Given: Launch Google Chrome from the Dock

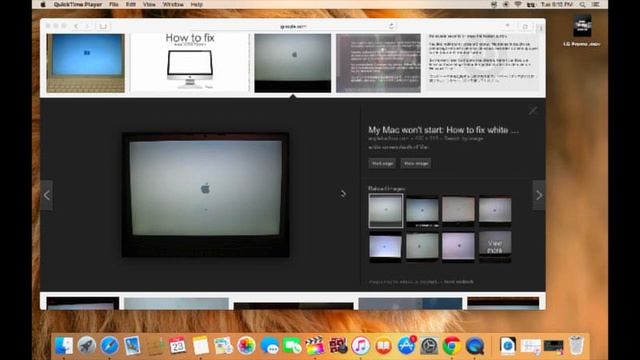Looking at the screenshot, I should (x=452, y=346).
